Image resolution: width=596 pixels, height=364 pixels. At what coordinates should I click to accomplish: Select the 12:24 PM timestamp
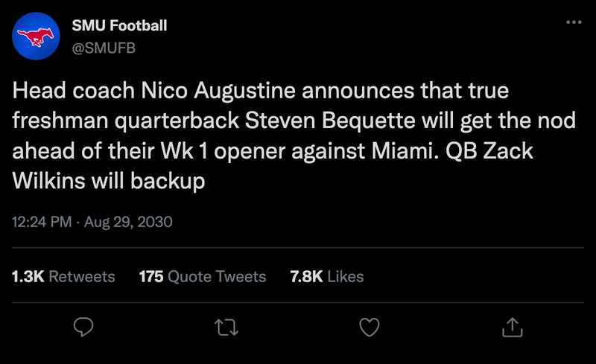tap(42, 222)
